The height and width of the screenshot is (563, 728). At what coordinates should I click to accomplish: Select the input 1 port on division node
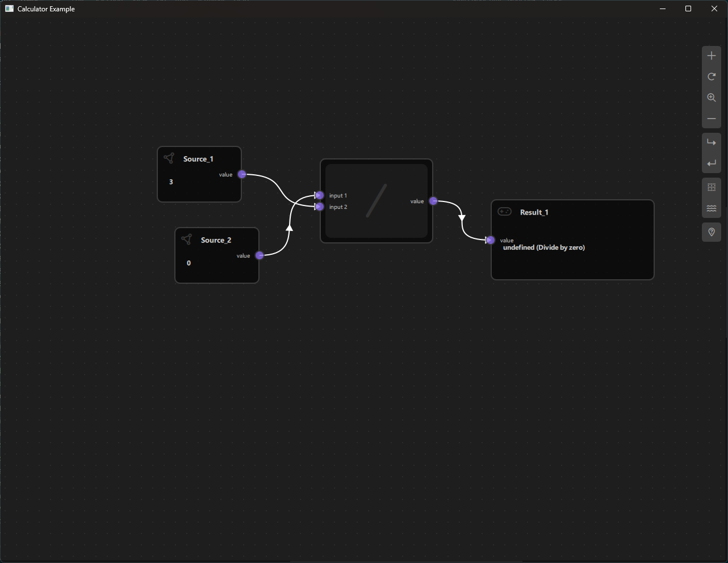[320, 195]
